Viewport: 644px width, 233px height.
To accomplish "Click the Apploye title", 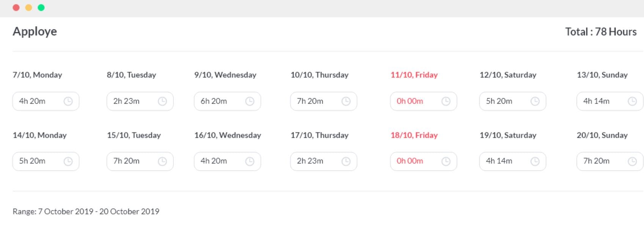I will (35, 31).
